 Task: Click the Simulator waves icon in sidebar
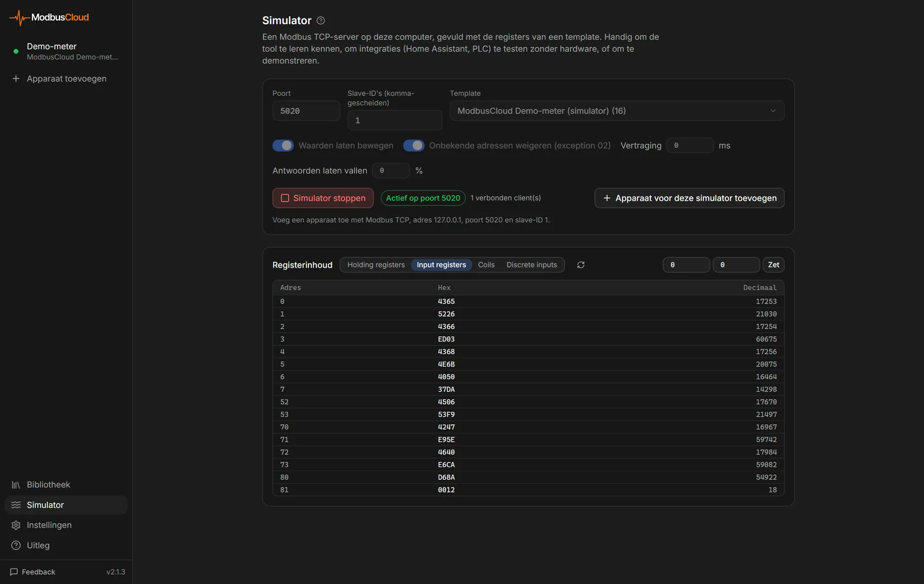click(x=16, y=505)
